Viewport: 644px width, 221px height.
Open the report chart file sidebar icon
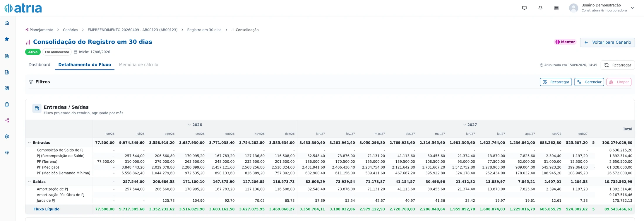pyautogui.click(x=7, y=72)
